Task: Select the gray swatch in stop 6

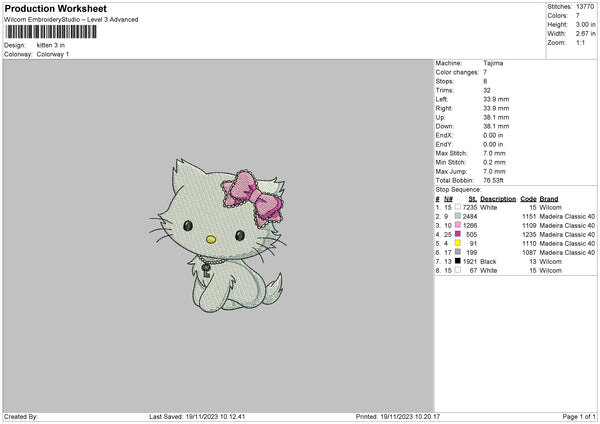Action: point(457,252)
